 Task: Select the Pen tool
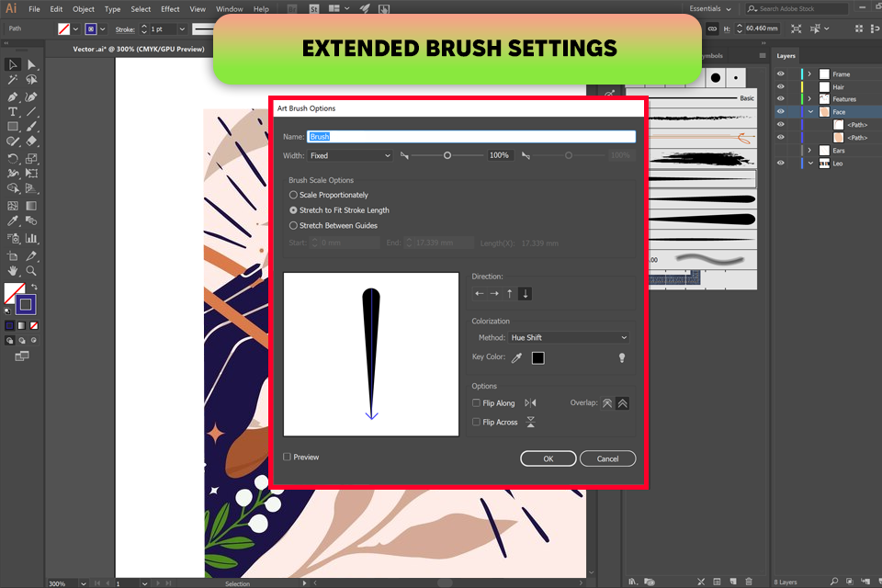coord(12,96)
